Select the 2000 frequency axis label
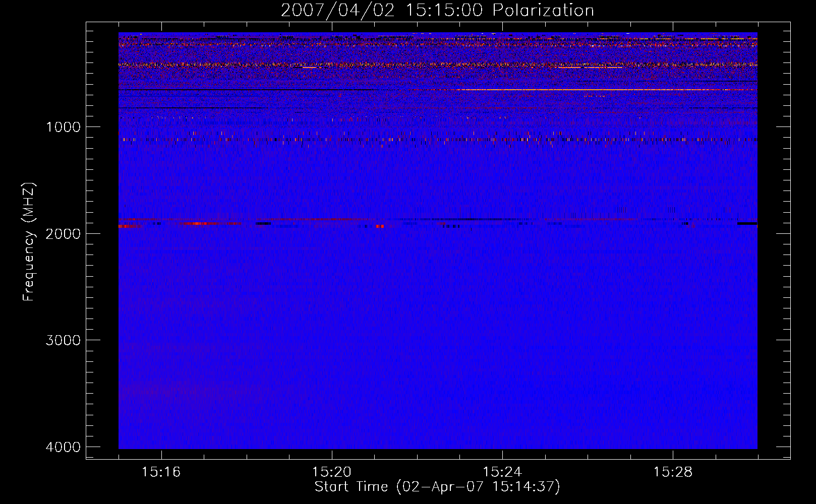 click(63, 234)
